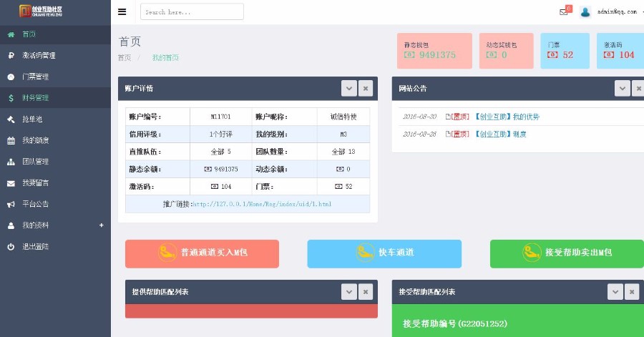Click the money icon in 激活码 card
The image size is (644, 337).
(609, 55)
